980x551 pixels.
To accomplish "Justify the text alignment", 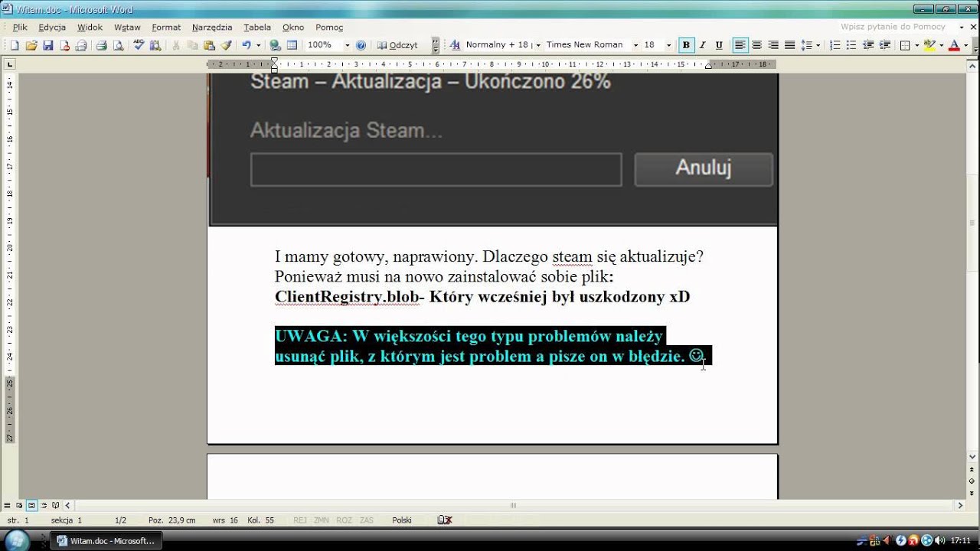I will click(x=789, y=45).
